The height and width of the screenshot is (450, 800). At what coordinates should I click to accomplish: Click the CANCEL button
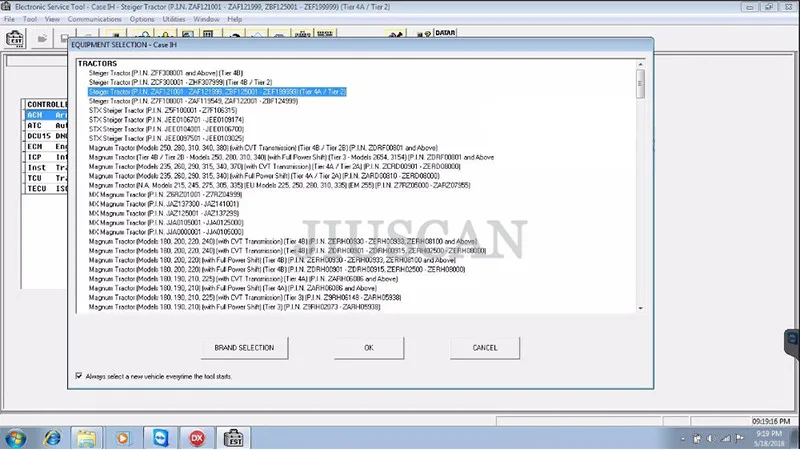(485, 348)
